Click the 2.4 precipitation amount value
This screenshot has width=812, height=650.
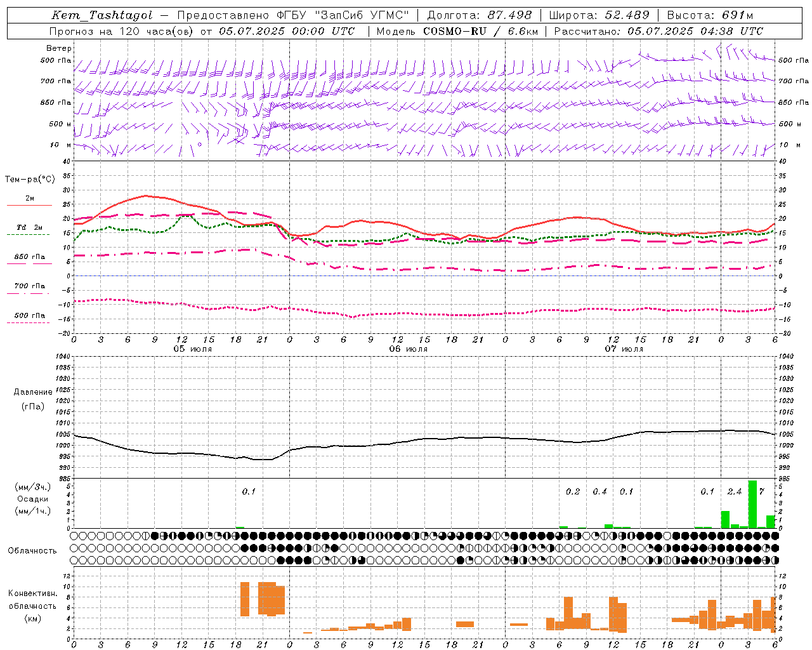point(734,491)
